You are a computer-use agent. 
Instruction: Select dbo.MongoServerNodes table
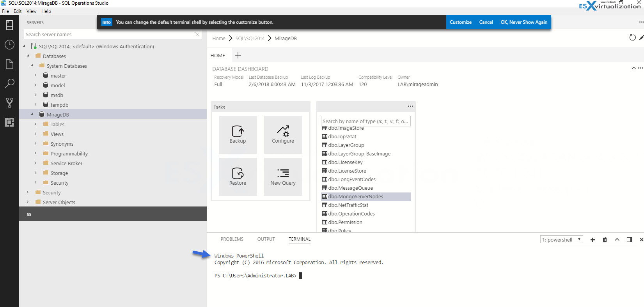coord(366,197)
